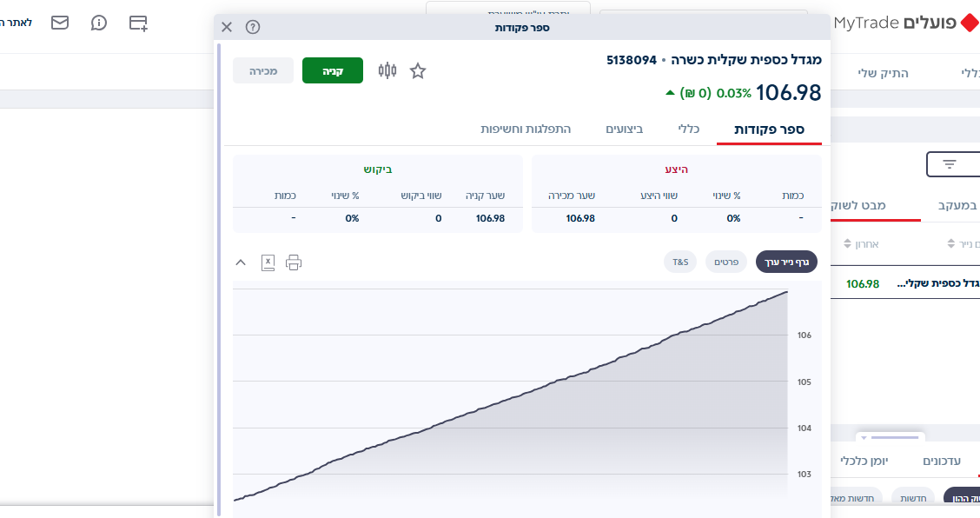
Task: Switch to כללי tab
Action: pyautogui.click(x=689, y=129)
